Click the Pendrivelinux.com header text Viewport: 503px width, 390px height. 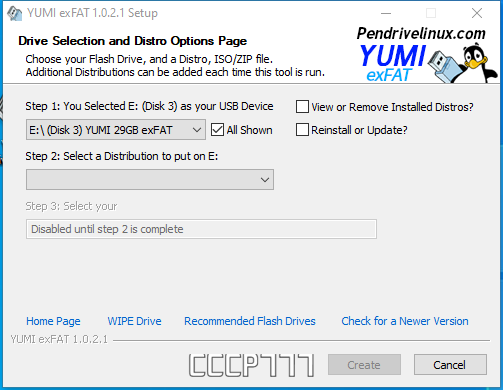click(421, 33)
